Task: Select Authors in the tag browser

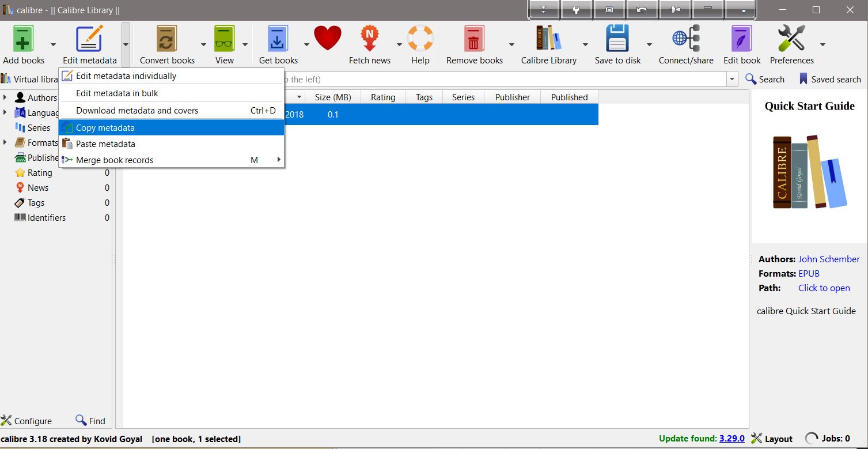Action: (x=42, y=98)
